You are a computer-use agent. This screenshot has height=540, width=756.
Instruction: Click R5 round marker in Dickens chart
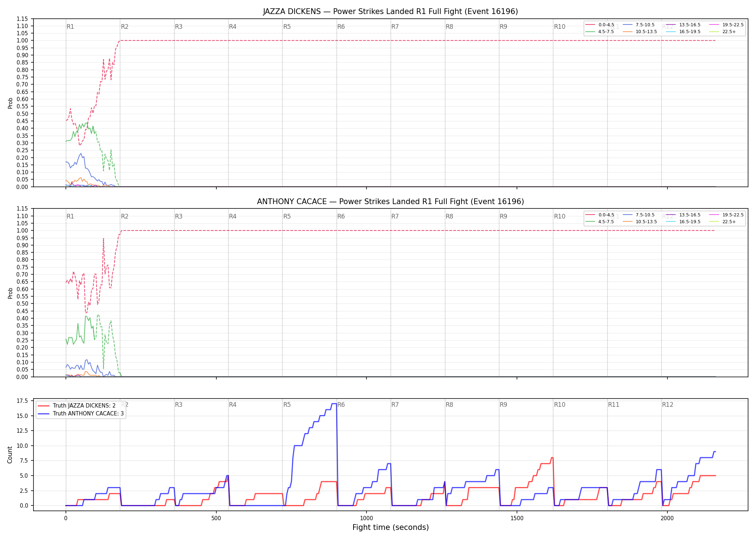tap(287, 27)
